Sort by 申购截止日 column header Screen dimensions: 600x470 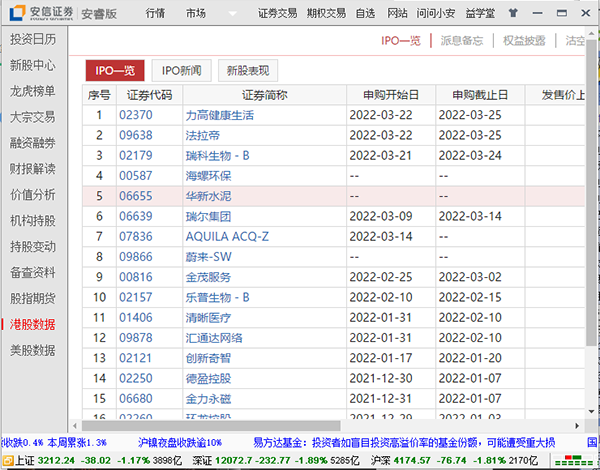pyautogui.click(x=480, y=95)
